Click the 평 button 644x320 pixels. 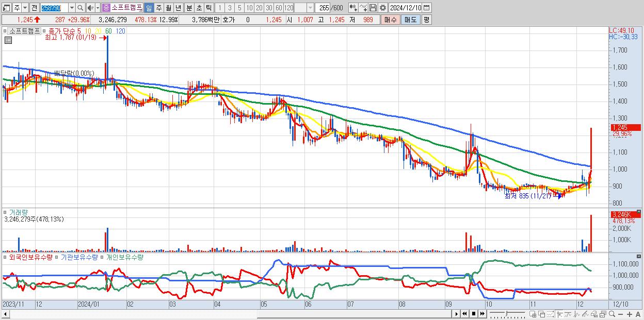tap(426, 20)
